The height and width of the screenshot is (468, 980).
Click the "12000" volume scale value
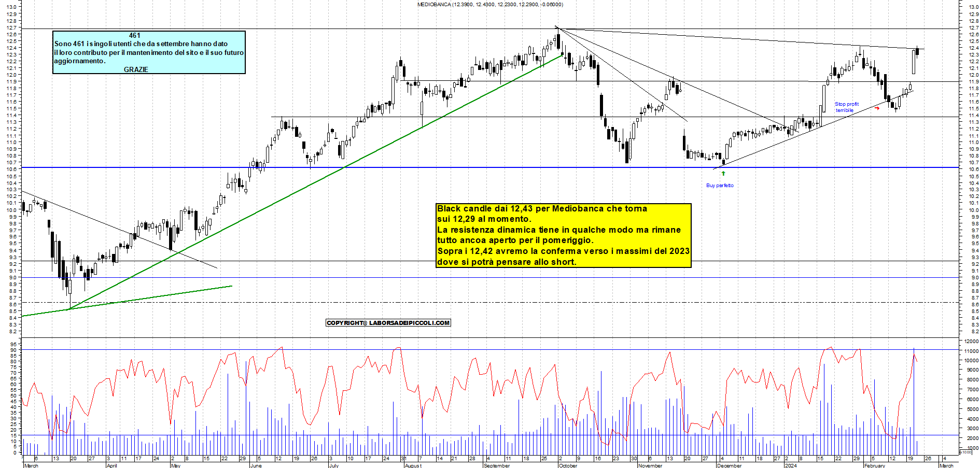tap(971, 342)
